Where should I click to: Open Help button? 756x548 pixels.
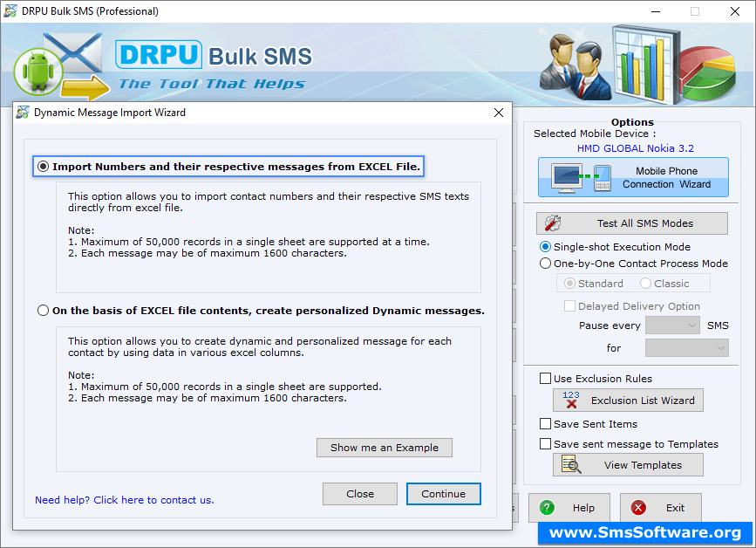(x=569, y=508)
